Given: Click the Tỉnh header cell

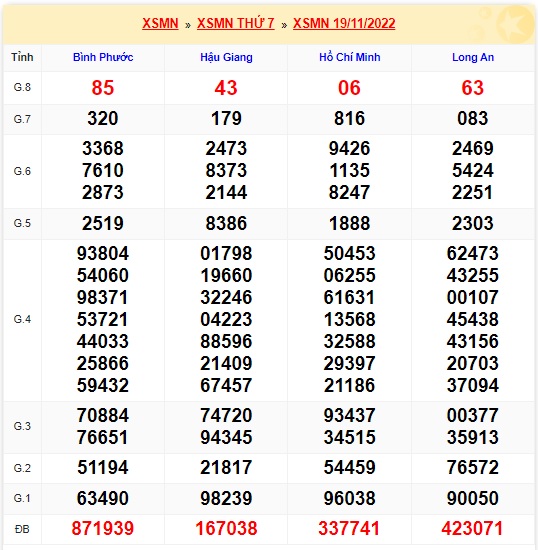Looking at the screenshot, I should [22, 57].
